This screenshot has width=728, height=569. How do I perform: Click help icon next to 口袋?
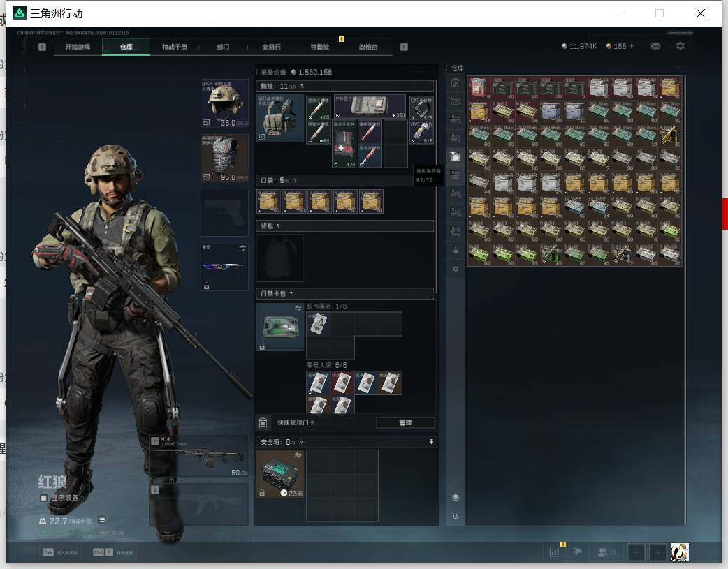[x=296, y=181]
